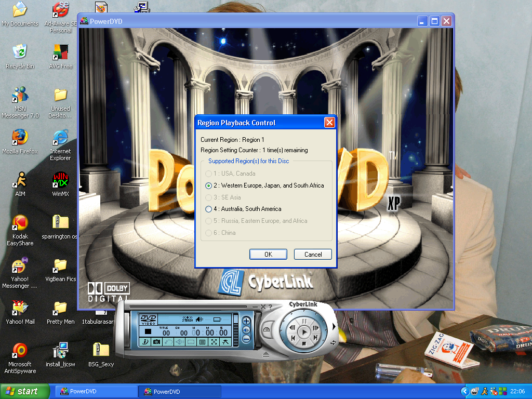Jump to next chapter on control wheel
532x399 pixels.
(x=315, y=338)
